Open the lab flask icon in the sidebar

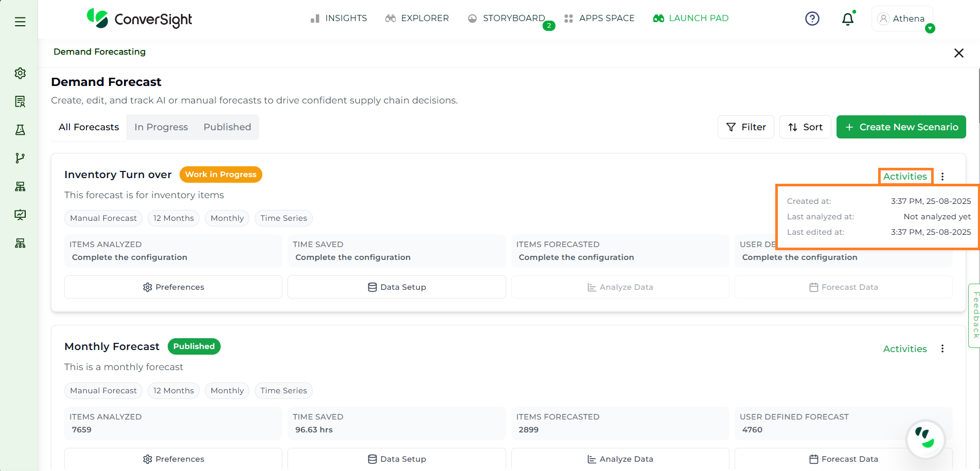(x=20, y=130)
